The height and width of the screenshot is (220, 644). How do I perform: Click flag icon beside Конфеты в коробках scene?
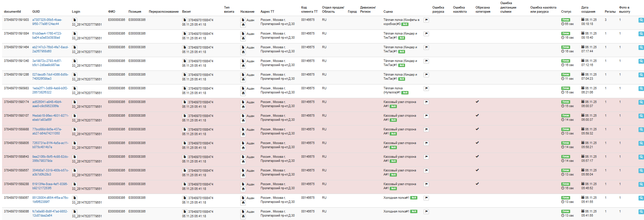tap(426, 20)
